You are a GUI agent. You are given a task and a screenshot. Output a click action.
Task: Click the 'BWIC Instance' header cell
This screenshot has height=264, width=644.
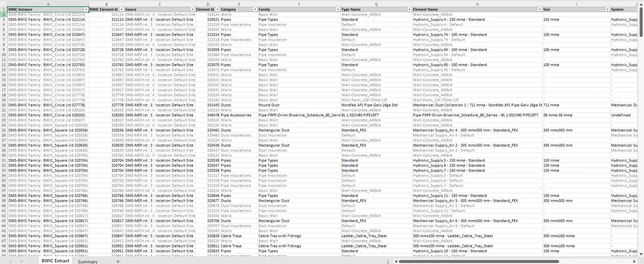click(x=48, y=9)
